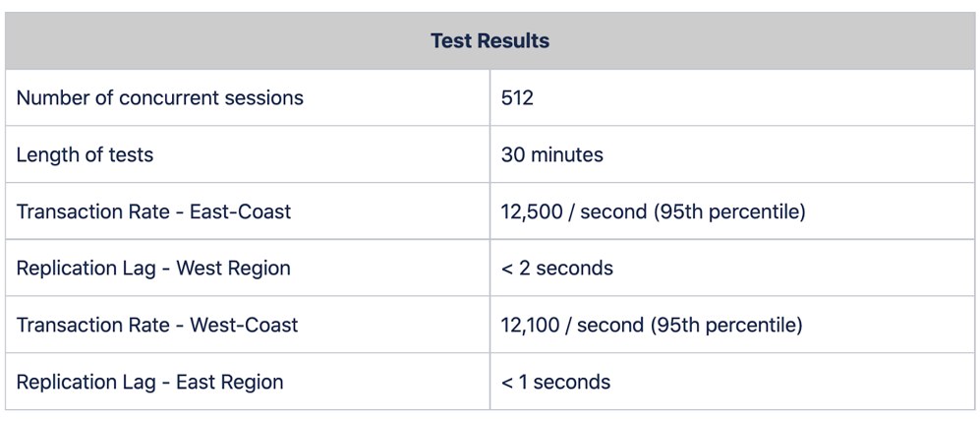The height and width of the screenshot is (421, 980).
Task: Select the Transaction Rate - West-Coast label
Action: coord(157,325)
